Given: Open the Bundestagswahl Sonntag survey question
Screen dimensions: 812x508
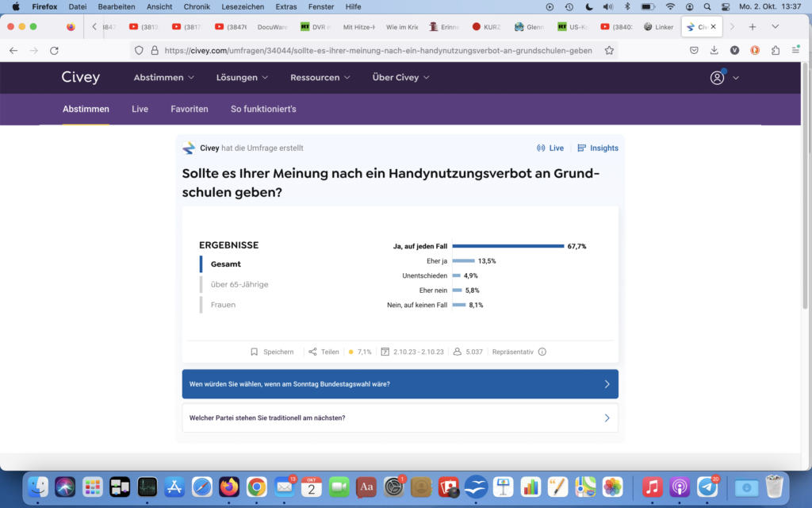Looking at the screenshot, I should tap(400, 384).
